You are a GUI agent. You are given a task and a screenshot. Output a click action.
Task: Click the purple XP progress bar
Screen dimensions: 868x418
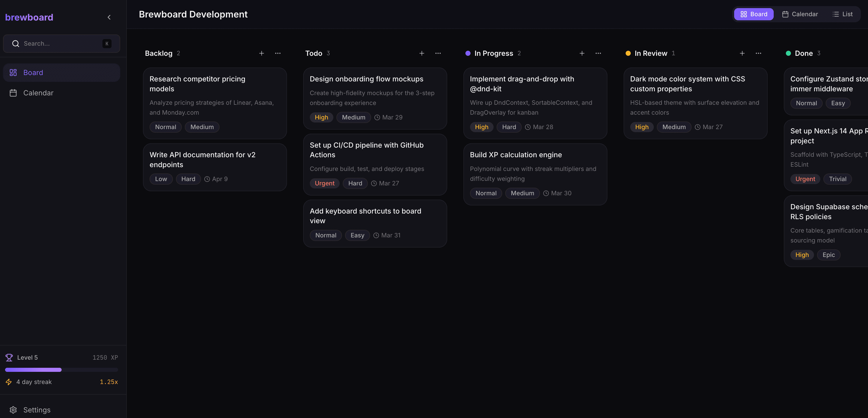33,370
